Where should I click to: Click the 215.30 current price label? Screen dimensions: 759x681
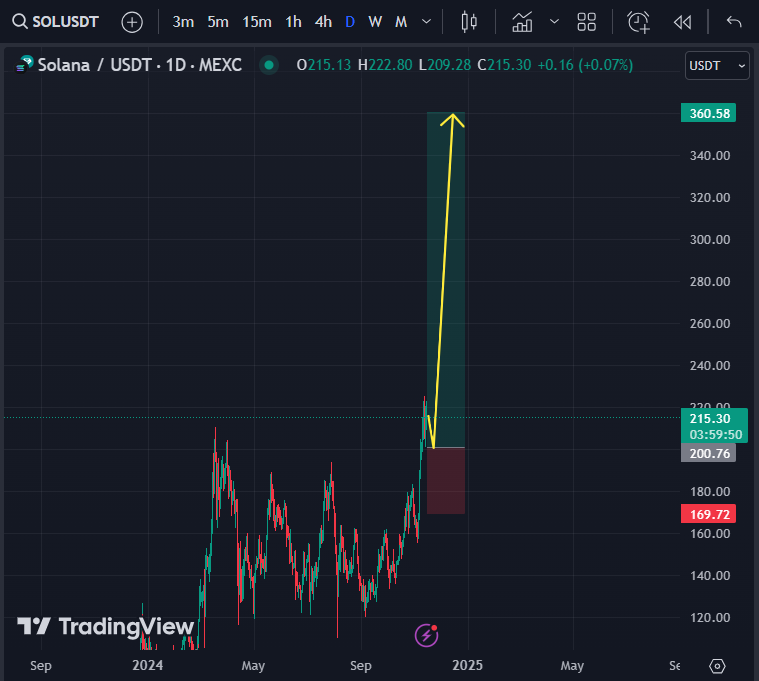(710, 419)
